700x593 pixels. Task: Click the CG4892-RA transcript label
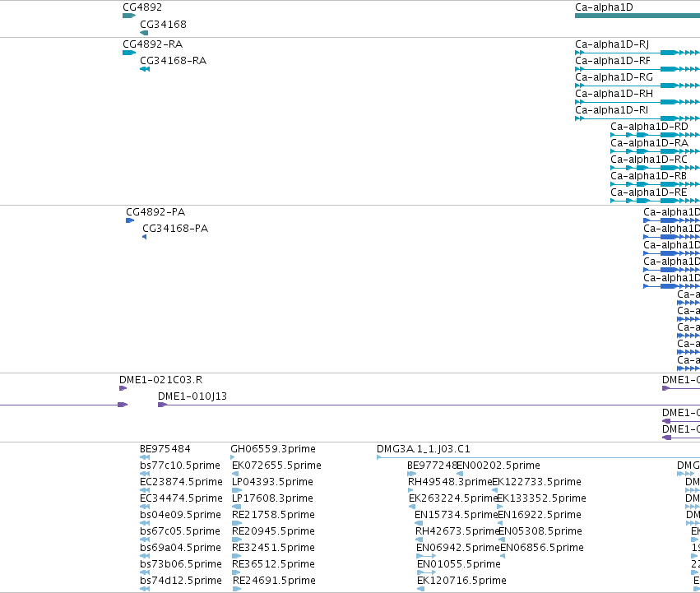point(153,44)
